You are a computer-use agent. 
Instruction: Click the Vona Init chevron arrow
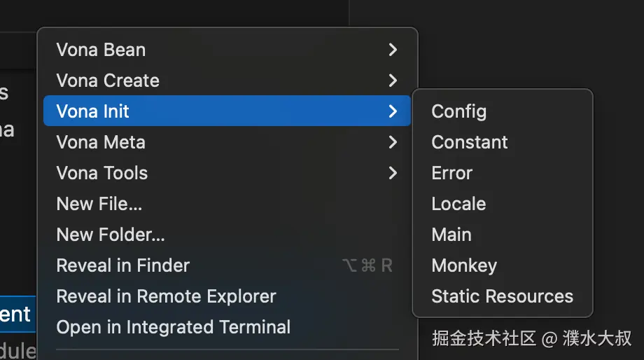(393, 111)
